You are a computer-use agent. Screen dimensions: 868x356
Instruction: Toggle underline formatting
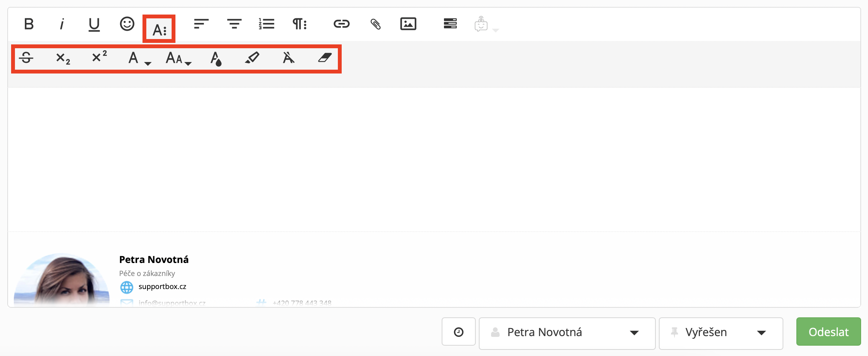tap(94, 25)
